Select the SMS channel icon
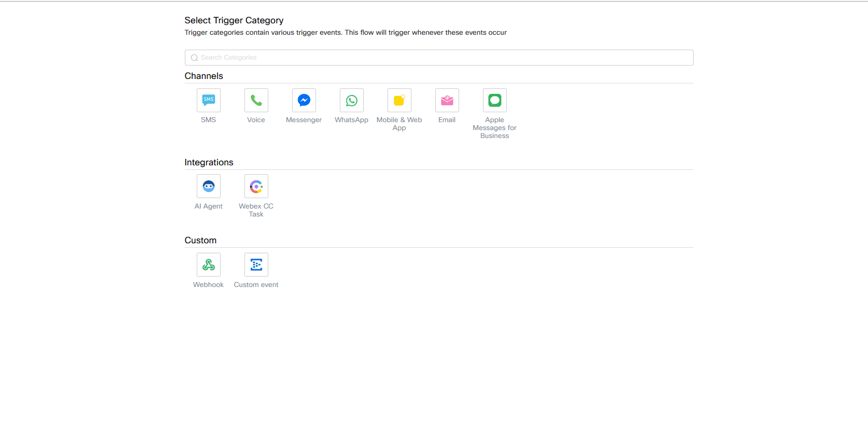The height and width of the screenshot is (430, 868). [x=208, y=100]
